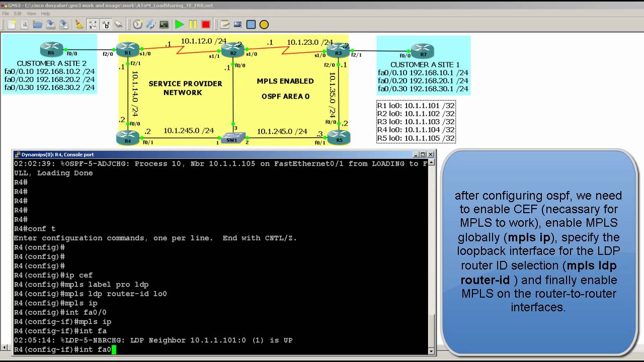Toggle show interface labels button

(x=93, y=24)
